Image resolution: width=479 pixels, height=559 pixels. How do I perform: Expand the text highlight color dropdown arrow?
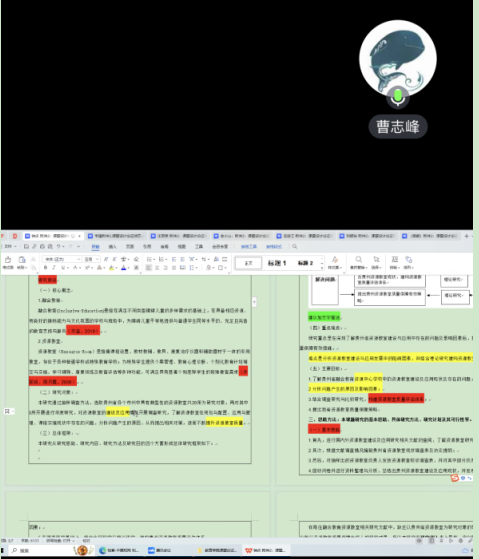tap(116, 268)
